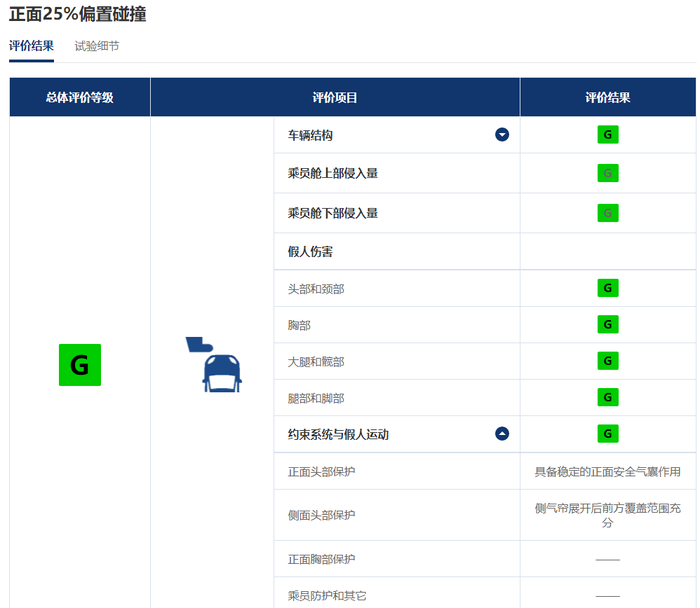The image size is (700, 608).
Task: Click the G badge for 胸部
Action: point(608,325)
